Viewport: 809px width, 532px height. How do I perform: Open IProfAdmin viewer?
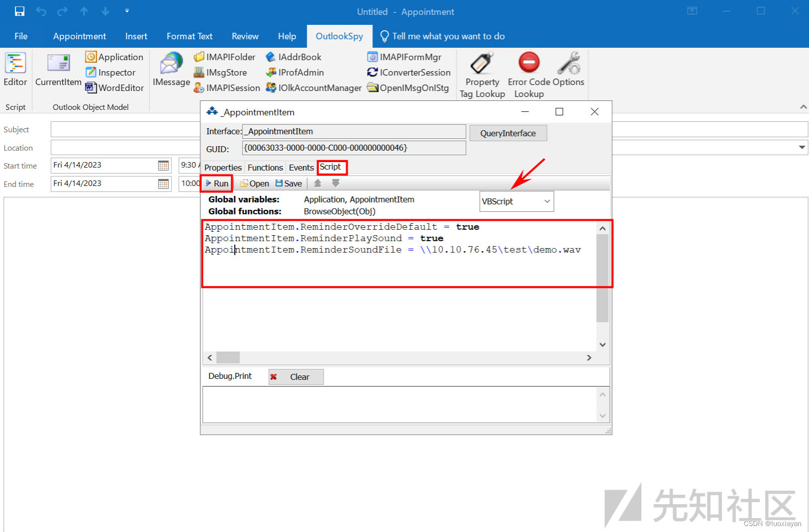295,72
